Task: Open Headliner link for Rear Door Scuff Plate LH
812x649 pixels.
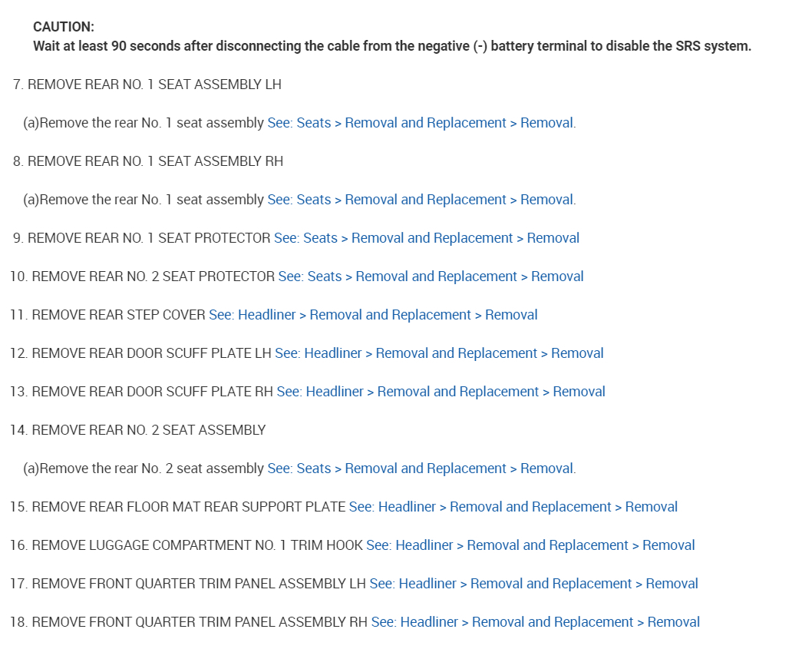Action: 439,353
